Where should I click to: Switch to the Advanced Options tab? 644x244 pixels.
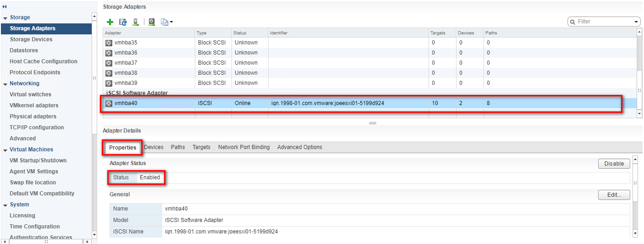(x=300, y=147)
